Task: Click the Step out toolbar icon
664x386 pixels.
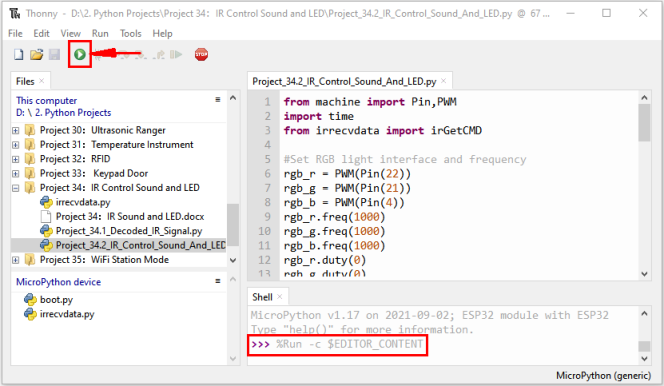Action: pyautogui.click(x=160, y=54)
